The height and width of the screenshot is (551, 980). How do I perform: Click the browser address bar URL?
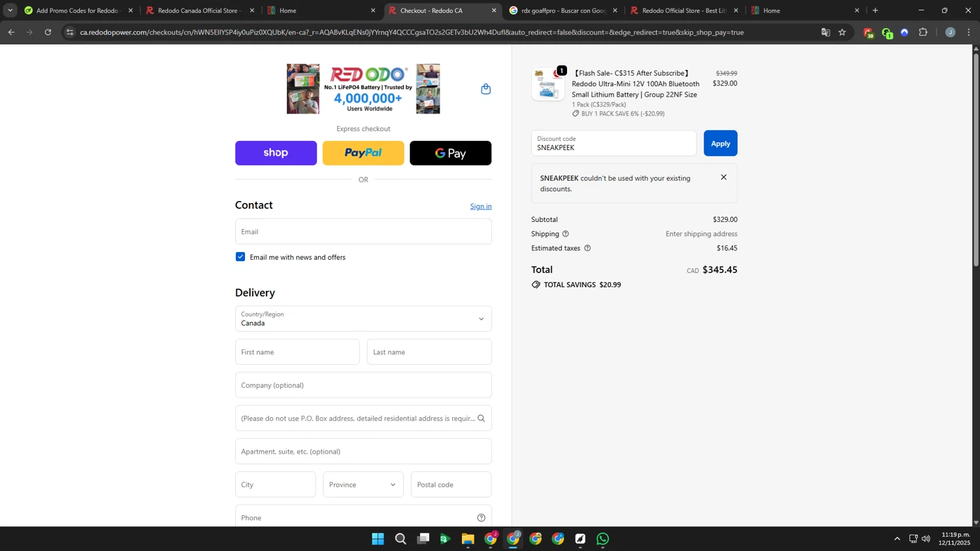412,32
